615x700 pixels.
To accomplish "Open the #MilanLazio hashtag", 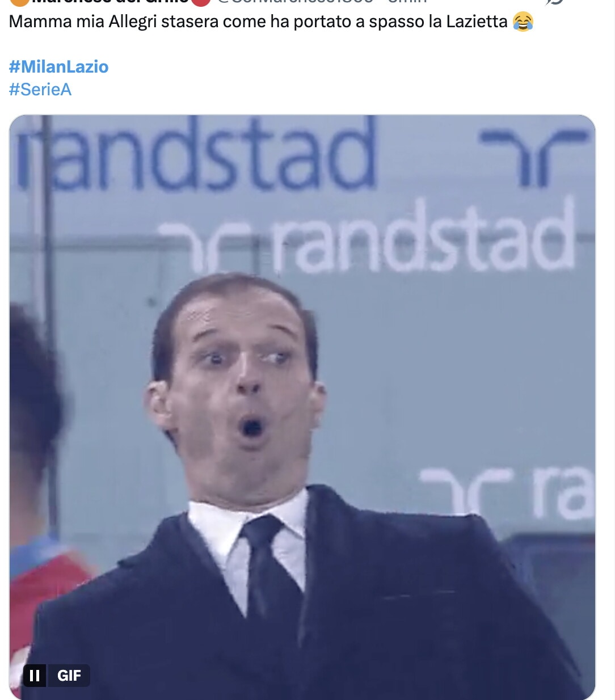I will tap(58, 66).
